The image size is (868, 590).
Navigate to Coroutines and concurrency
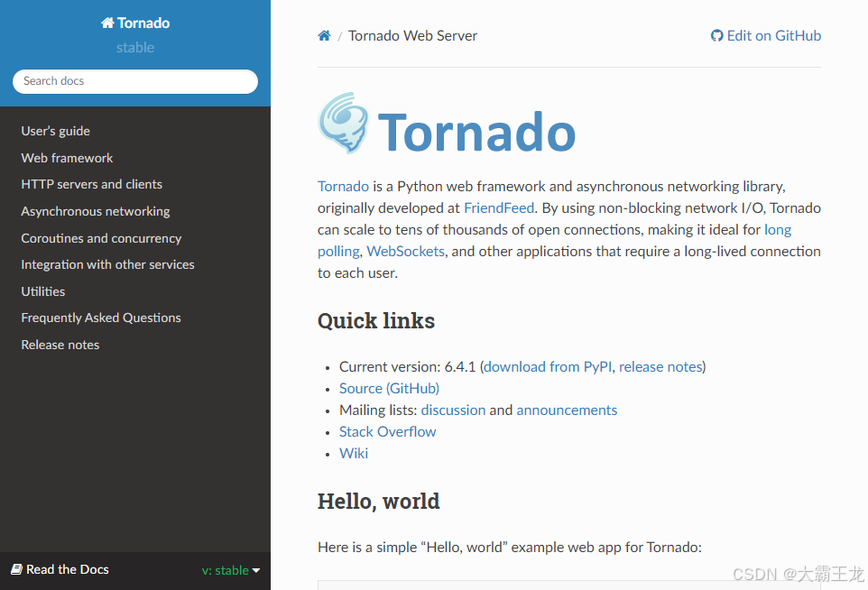pyautogui.click(x=101, y=238)
